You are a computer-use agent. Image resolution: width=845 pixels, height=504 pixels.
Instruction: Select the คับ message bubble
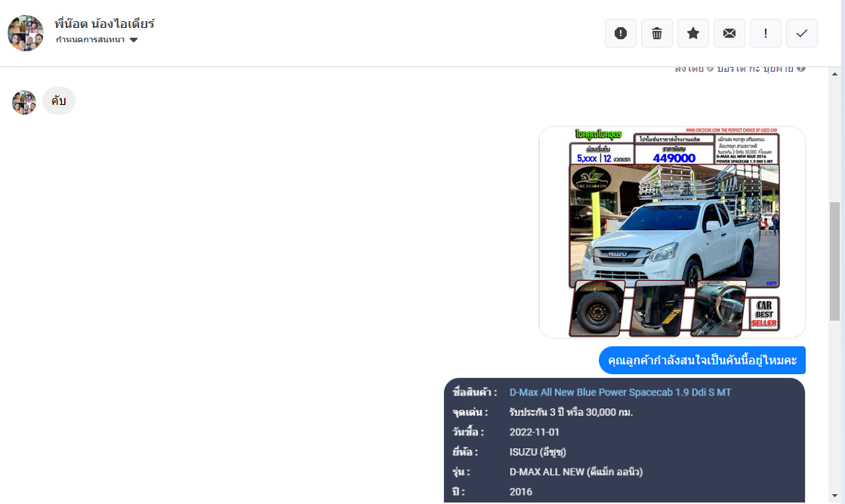point(59,100)
